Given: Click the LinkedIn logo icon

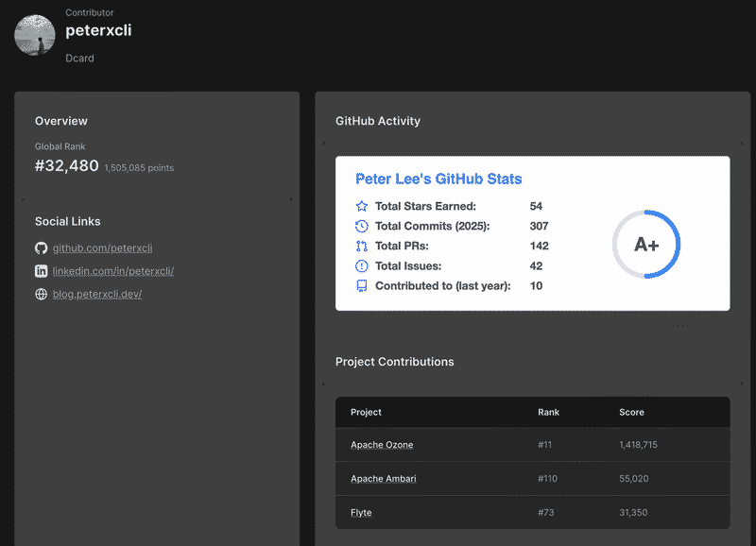Looking at the screenshot, I should click(41, 271).
